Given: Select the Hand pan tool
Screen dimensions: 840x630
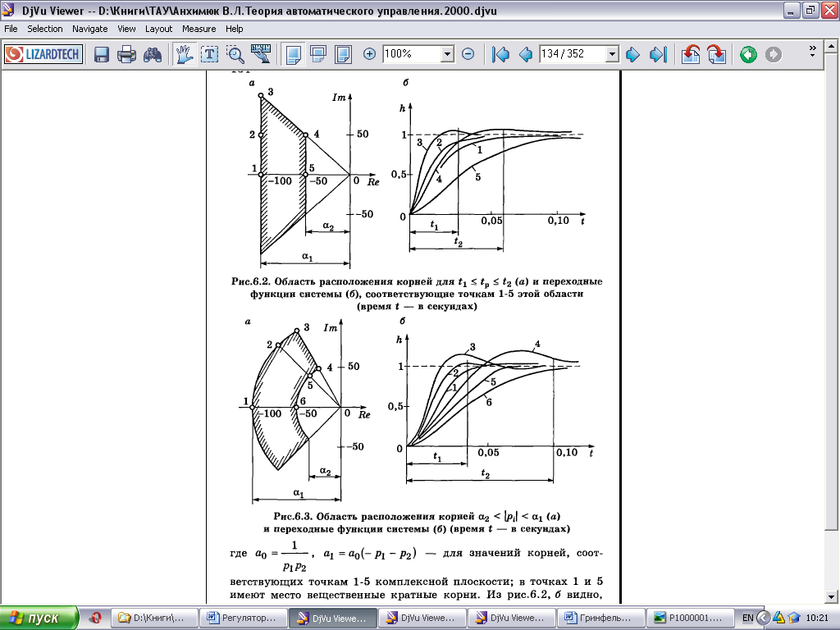Looking at the screenshot, I should [185, 54].
